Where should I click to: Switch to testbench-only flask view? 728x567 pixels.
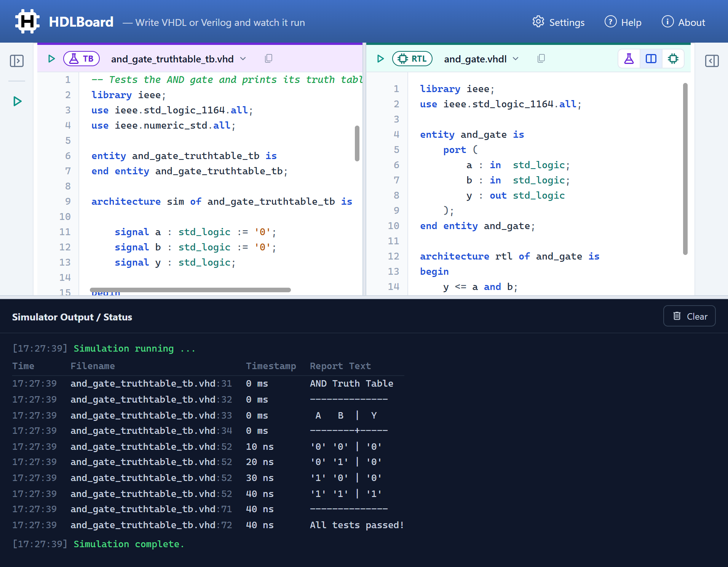[x=629, y=59]
